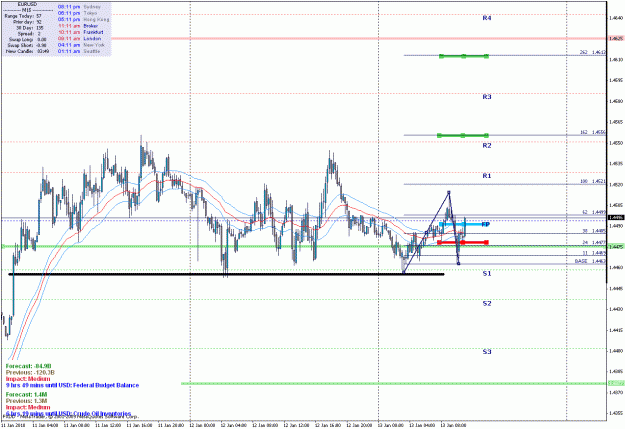
Task: Click the 13 Jan 08:00 time axis label
Action: 454,425
